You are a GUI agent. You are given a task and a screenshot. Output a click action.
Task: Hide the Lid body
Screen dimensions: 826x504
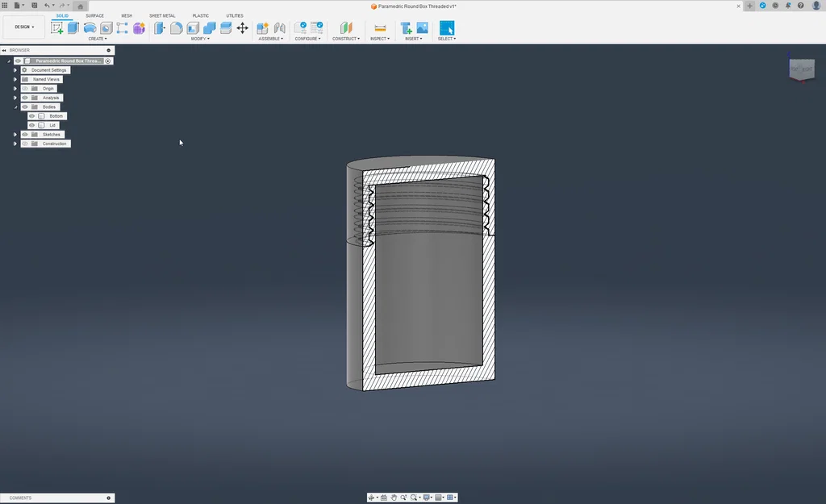pos(31,125)
